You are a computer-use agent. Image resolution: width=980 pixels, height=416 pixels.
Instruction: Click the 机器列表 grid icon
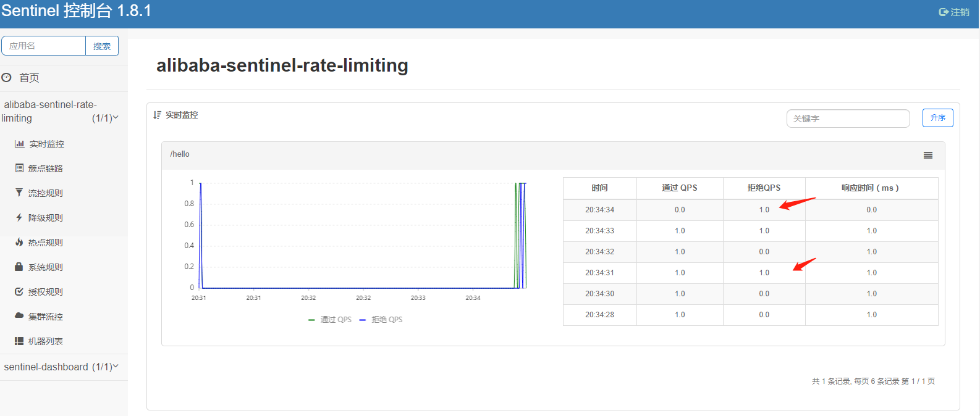click(x=19, y=341)
